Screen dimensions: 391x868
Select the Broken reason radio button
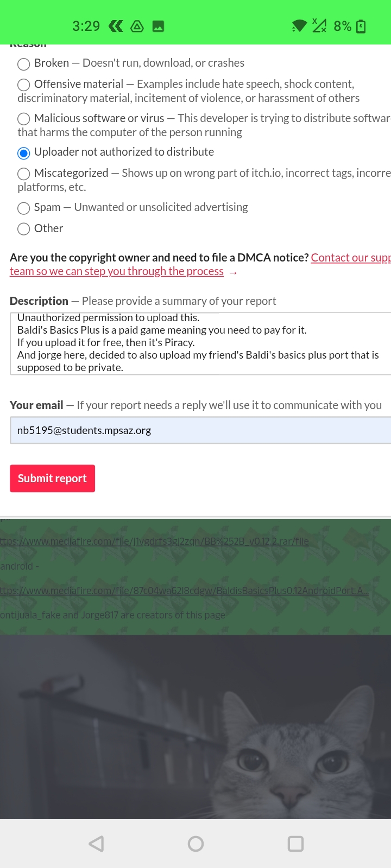pos(23,64)
